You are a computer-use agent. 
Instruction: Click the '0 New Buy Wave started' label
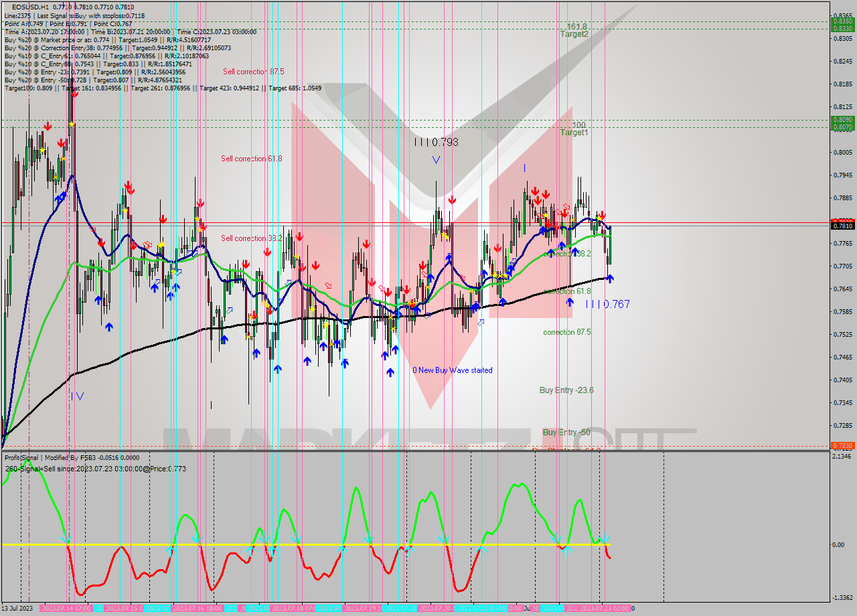[x=453, y=370]
